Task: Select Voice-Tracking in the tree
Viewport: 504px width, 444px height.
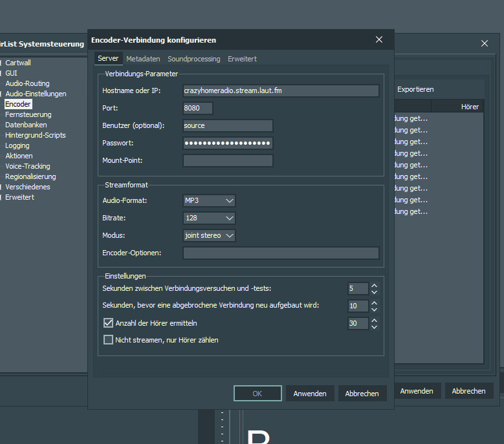Action: tap(28, 166)
